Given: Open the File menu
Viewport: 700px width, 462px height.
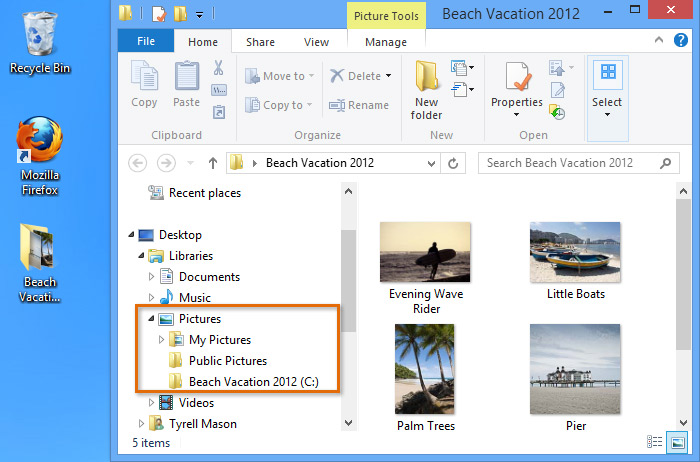Looking at the screenshot, I should pyautogui.click(x=145, y=42).
